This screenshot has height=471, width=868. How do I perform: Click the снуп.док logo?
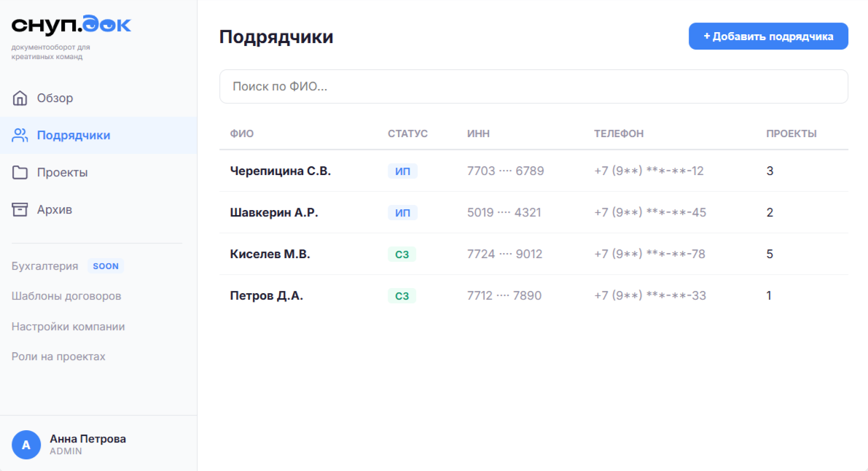pyautogui.click(x=69, y=24)
